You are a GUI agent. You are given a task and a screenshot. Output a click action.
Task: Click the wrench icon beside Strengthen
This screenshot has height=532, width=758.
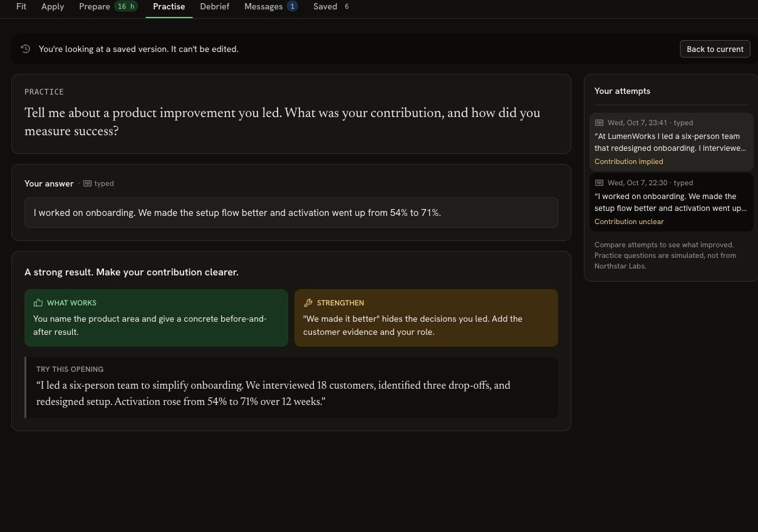308,303
